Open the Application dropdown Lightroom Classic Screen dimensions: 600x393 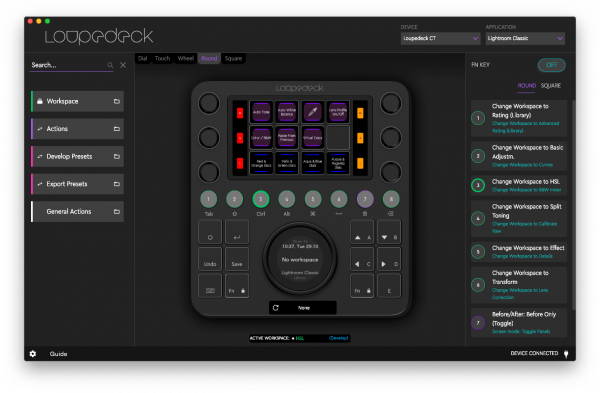pyautogui.click(x=525, y=38)
